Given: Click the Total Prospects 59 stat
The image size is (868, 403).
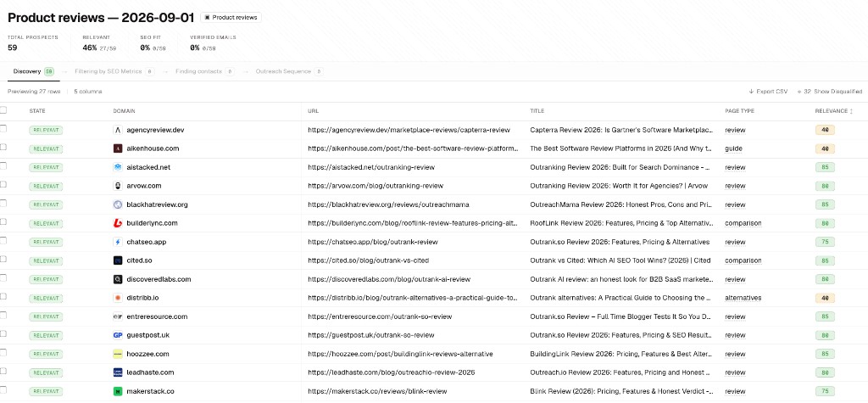Looking at the screenshot, I should click(32, 42).
